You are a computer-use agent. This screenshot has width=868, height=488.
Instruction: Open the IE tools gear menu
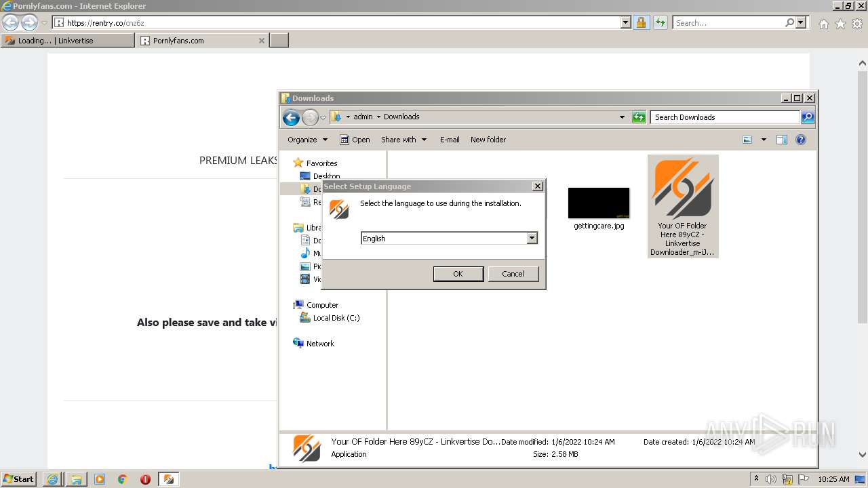coord(857,24)
